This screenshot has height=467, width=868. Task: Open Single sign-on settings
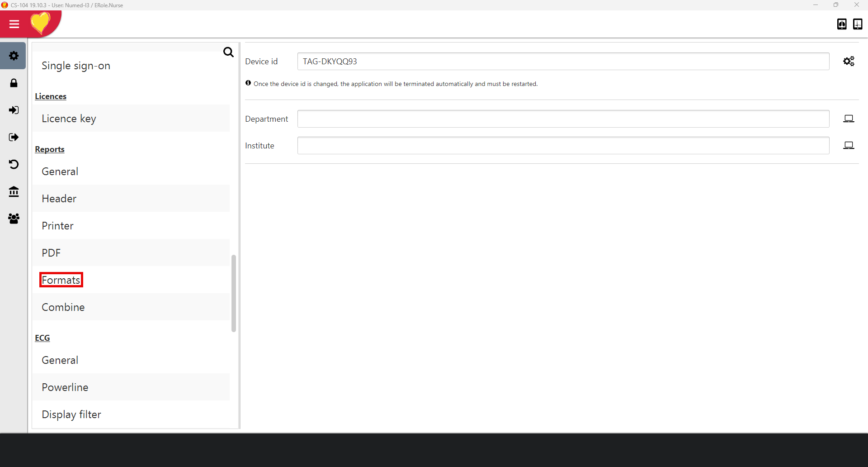pos(76,66)
